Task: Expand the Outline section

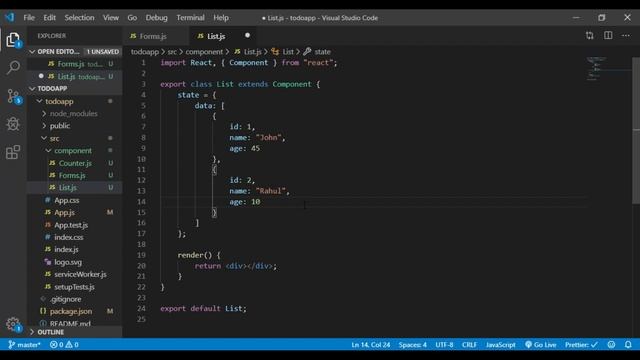Action: point(32,332)
